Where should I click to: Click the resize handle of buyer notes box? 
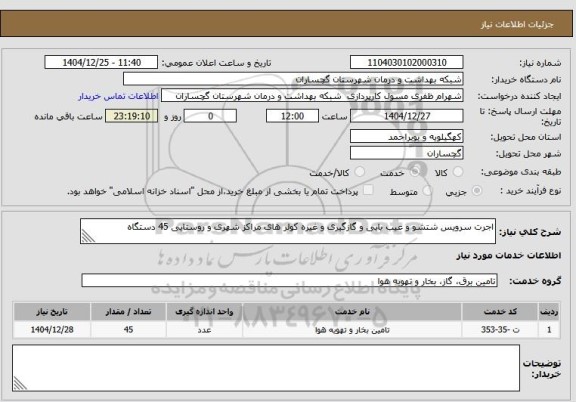[20, 384]
